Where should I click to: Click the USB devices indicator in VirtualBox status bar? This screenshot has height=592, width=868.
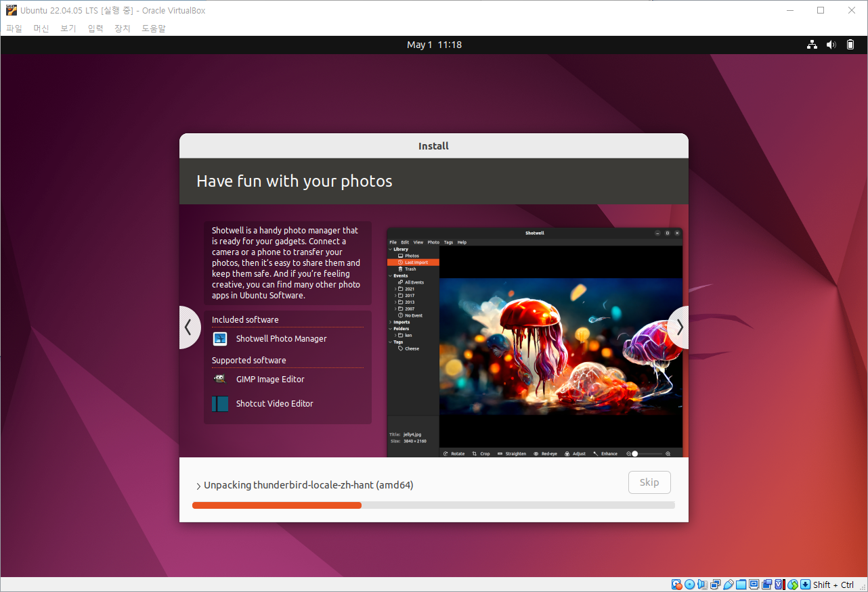point(728,585)
